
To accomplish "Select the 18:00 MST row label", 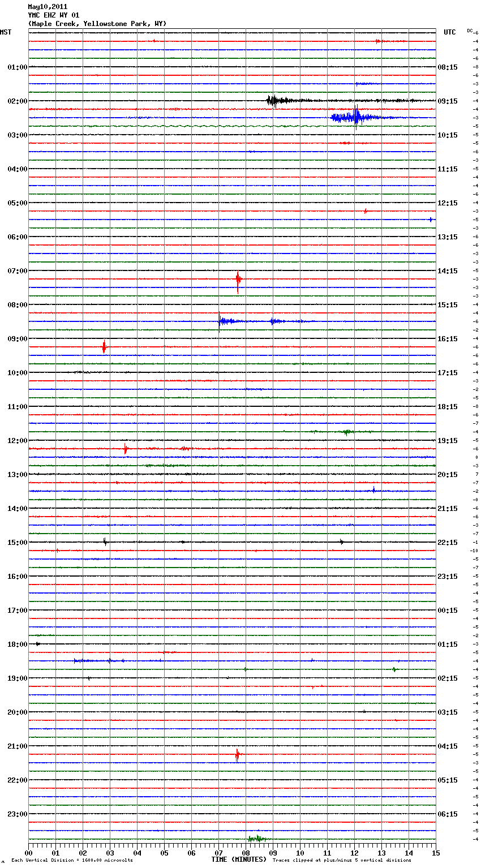I will 18,644.
